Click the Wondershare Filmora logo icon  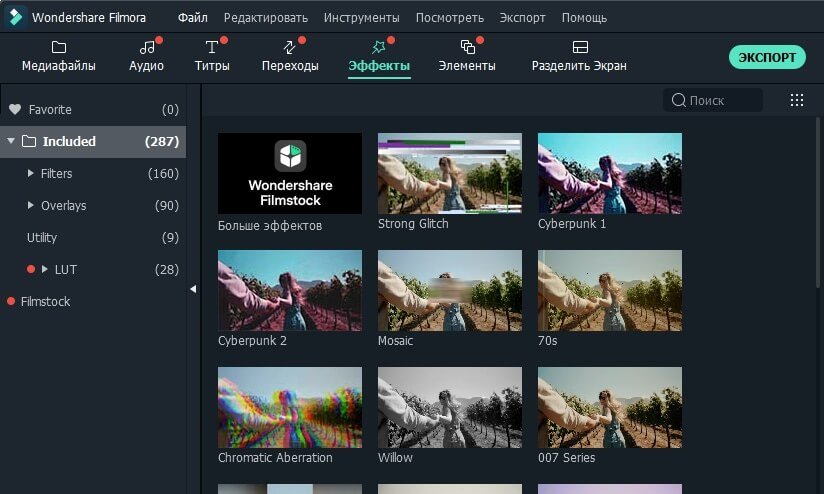tap(16, 17)
